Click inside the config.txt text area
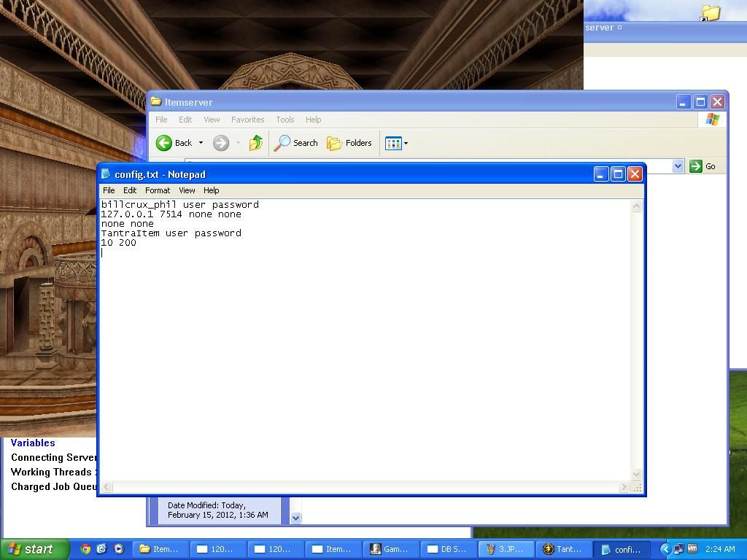The width and height of the screenshot is (747, 560). pyautogui.click(x=365, y=350)
